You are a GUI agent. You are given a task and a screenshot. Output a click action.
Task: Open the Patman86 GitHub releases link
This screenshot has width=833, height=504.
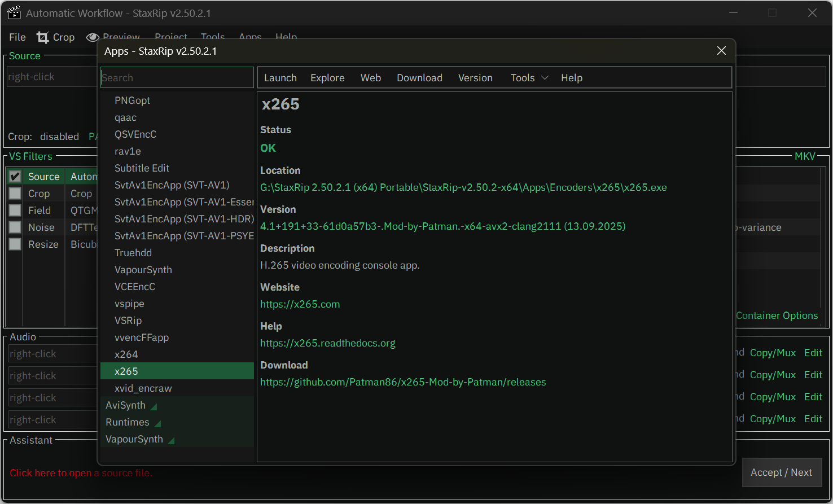tap(403, 382)
